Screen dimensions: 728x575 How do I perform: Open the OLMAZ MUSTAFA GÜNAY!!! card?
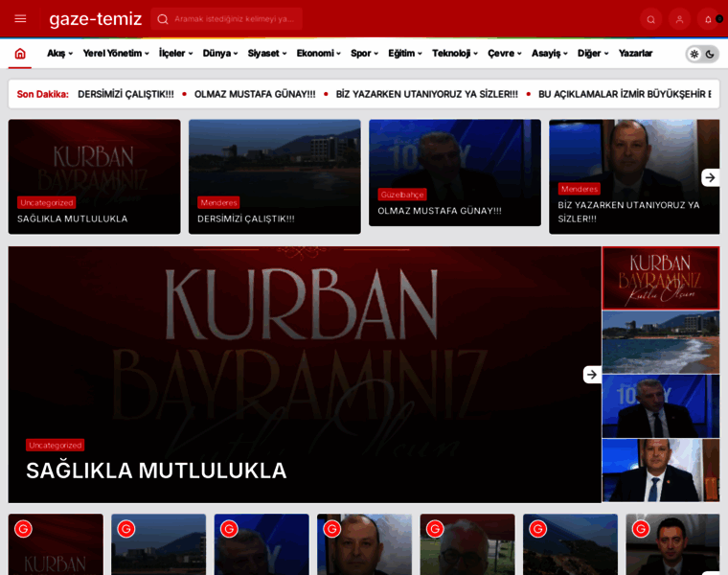click(455, 172)
